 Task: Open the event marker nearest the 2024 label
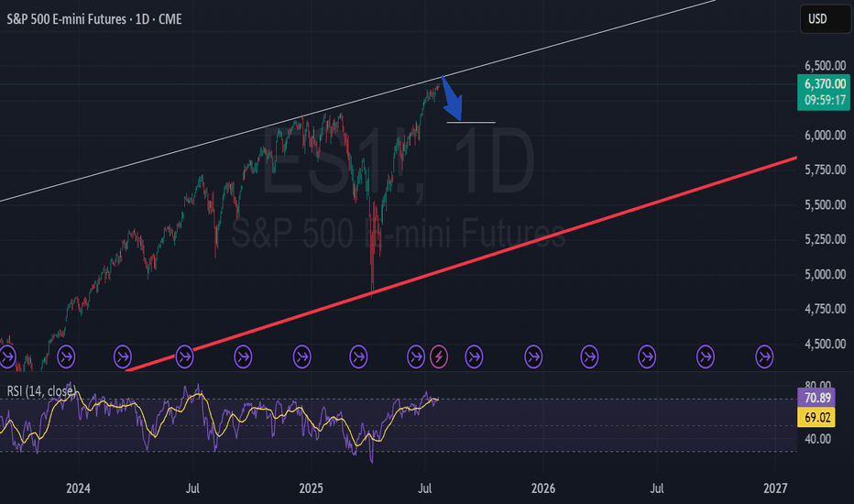[x=67, y=356]
